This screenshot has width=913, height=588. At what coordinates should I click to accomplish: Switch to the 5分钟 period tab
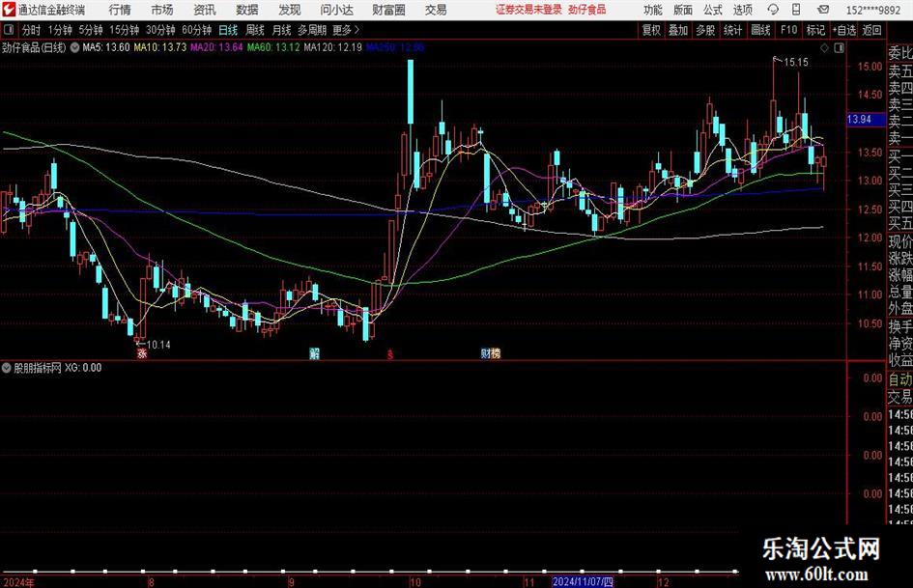[x=90, y=30]
